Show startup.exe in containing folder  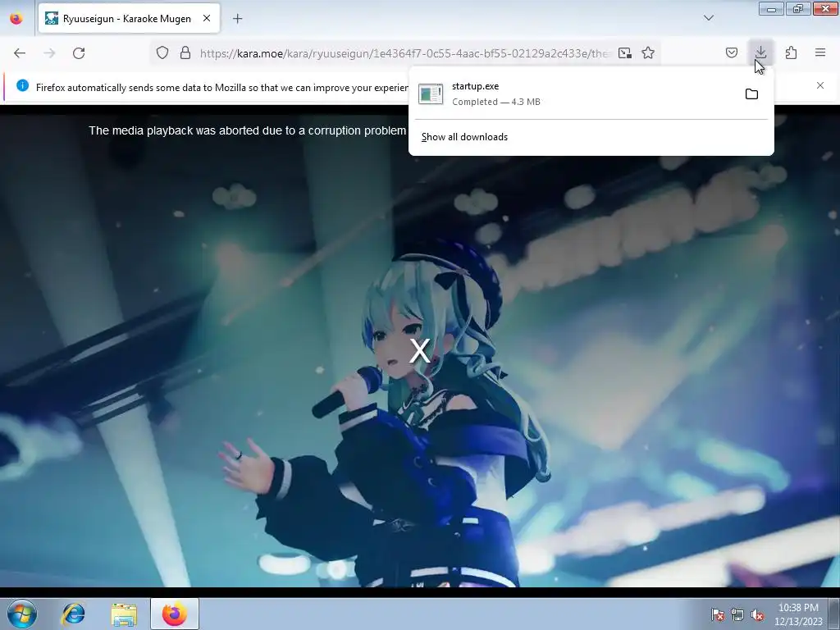point(751,94)
